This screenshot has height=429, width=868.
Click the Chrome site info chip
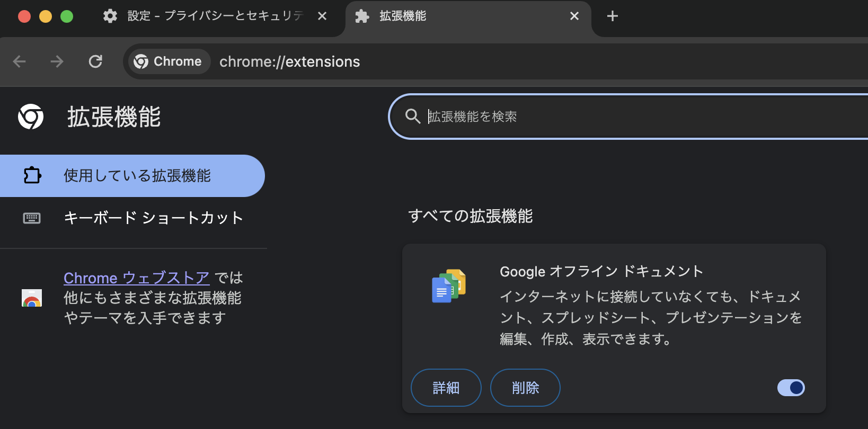168,61
